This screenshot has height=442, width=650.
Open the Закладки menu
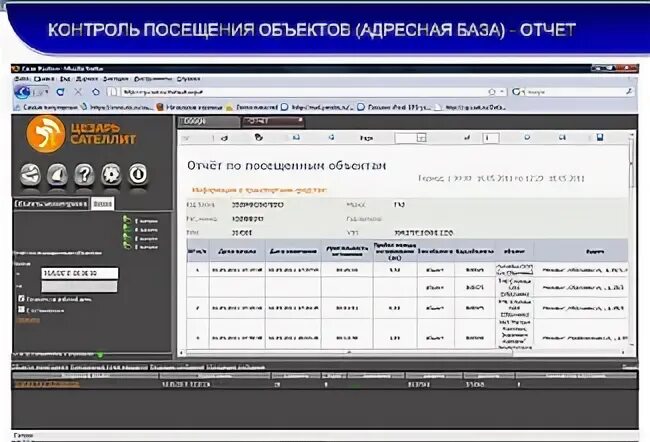point(116,78)
